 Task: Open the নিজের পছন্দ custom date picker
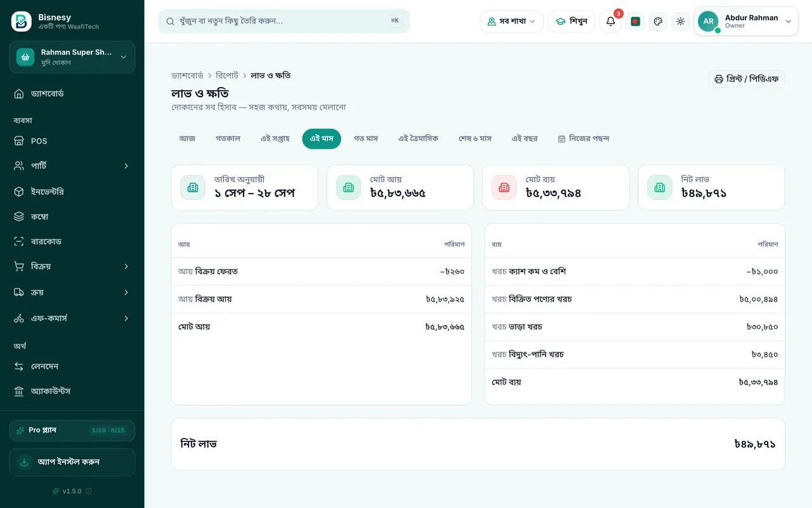click(584, 138)
